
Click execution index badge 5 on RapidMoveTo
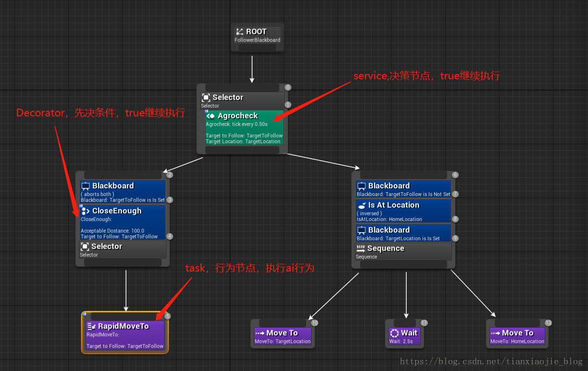168,316
